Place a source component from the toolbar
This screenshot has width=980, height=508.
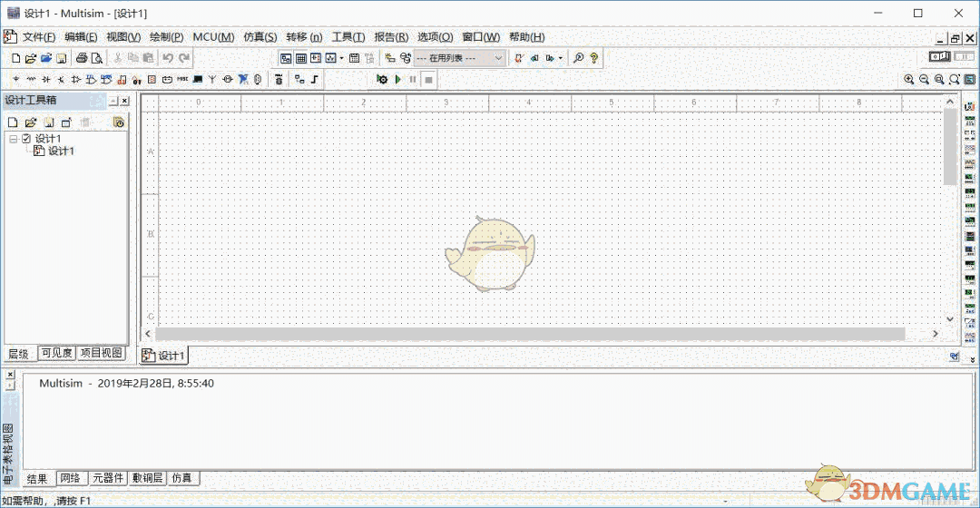[x=15, y=79]
